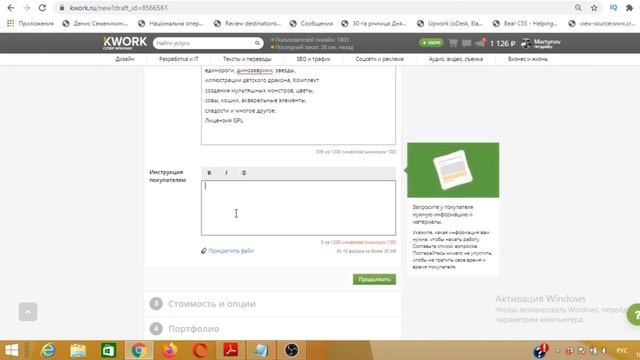Click the zoom magnifier in address bar

click(578, 8)
